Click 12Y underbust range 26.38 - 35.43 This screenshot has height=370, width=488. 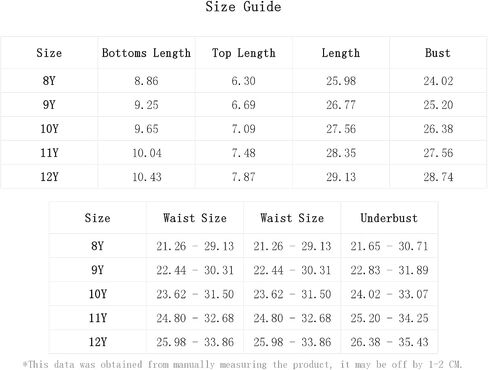(389, 342)
